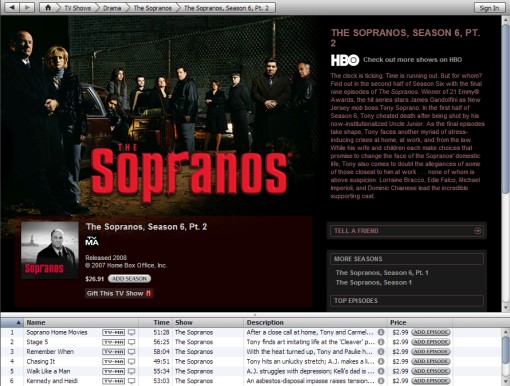Click ADD EPISODE for Chasing It

(x=431, y=361)
